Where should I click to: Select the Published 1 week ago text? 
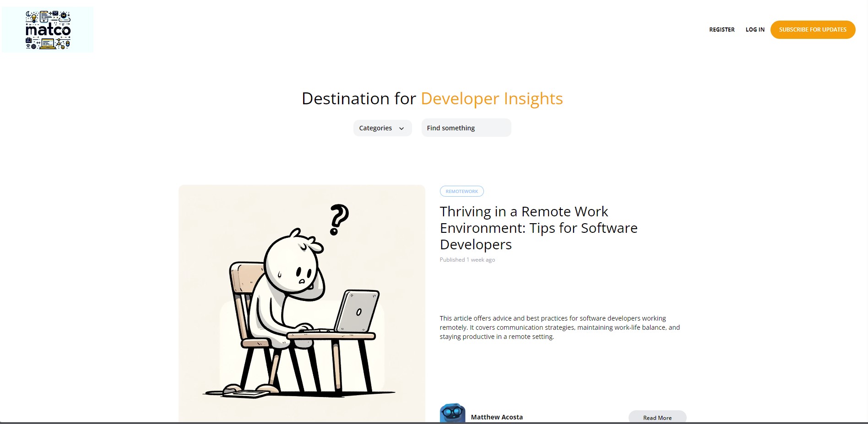pos(467,260)
